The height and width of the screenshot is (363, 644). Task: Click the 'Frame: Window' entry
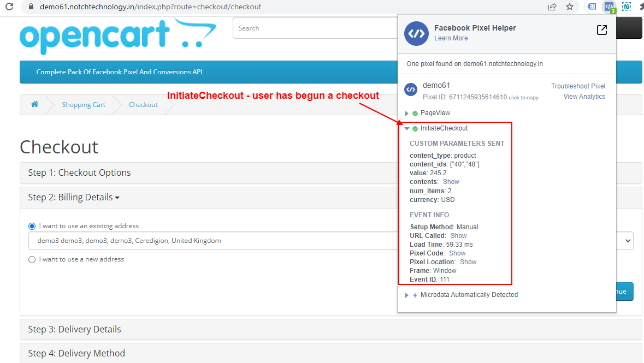[433, 271]
